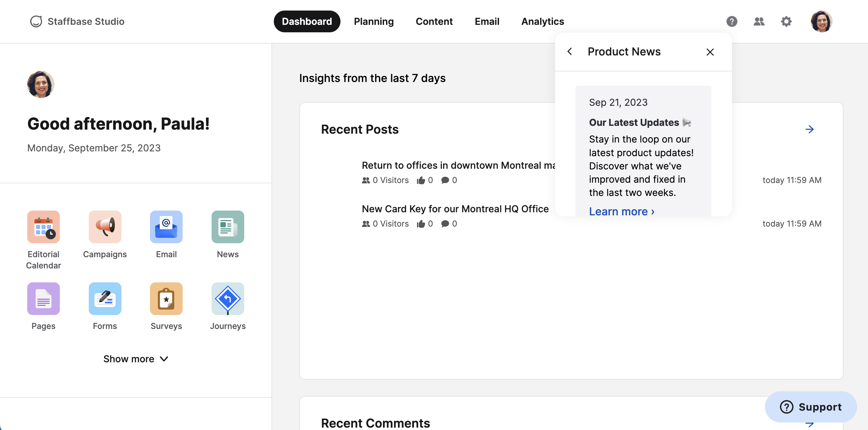The image size is (868, 430).
Task: Switch to the Planning tab
Action: (x=373, y=21)
